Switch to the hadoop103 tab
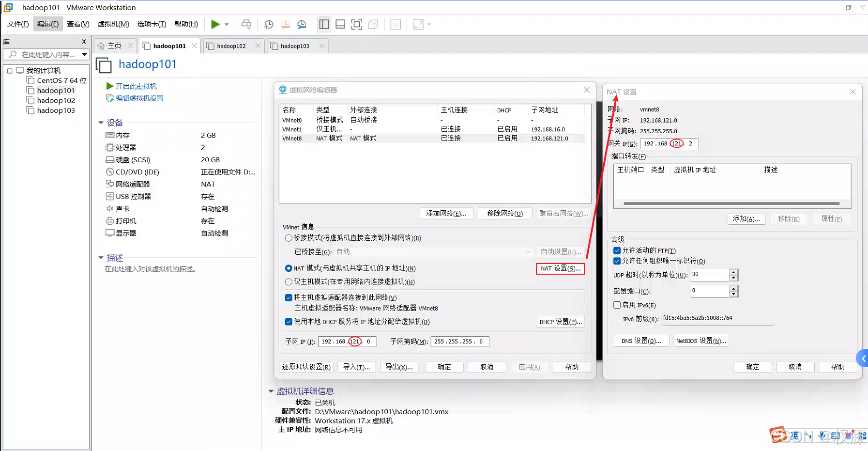 tap(295, 46)
